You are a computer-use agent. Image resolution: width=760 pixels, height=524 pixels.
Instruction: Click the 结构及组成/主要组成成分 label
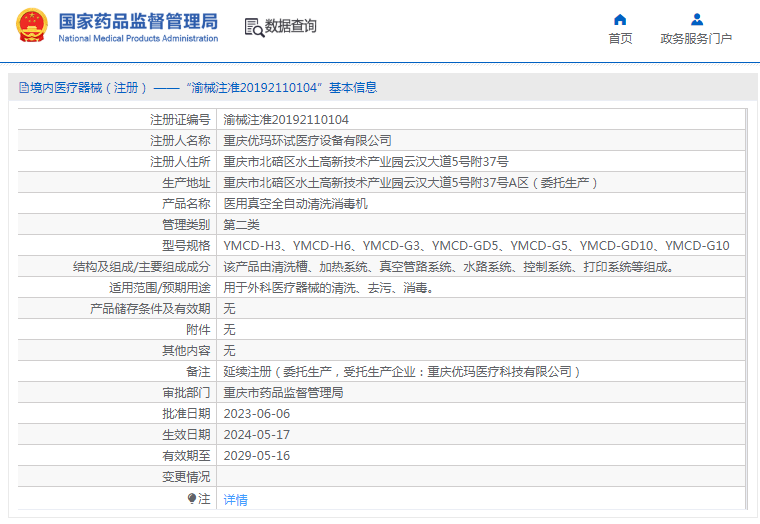click(142, 267)
